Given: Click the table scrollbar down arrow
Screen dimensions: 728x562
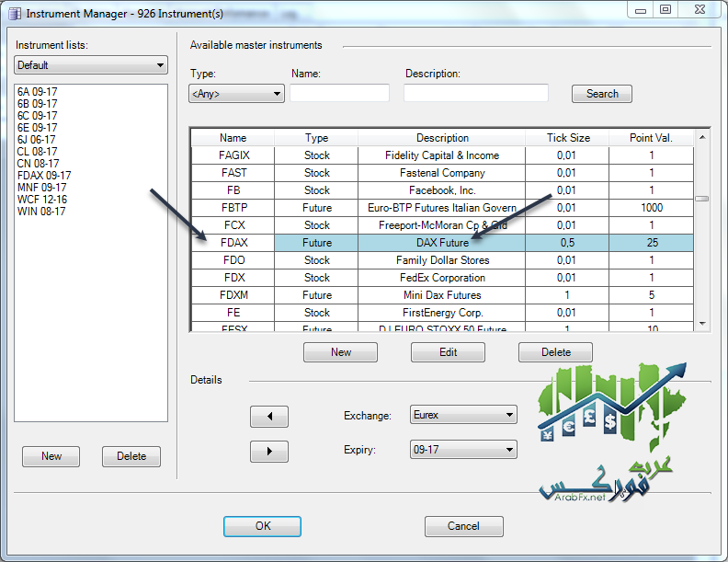Looking at the screenshot, I should pos(702,323).
